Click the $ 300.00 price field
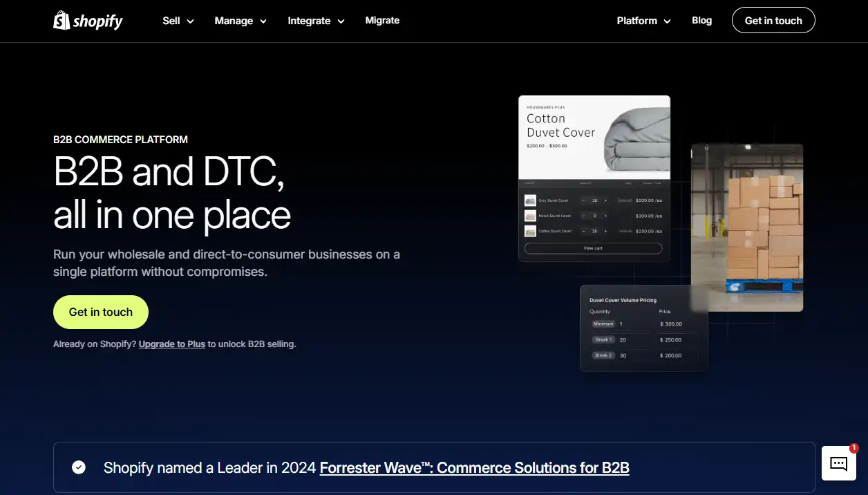The width and height of the screenshot is (868, 495). coord(671,324)
